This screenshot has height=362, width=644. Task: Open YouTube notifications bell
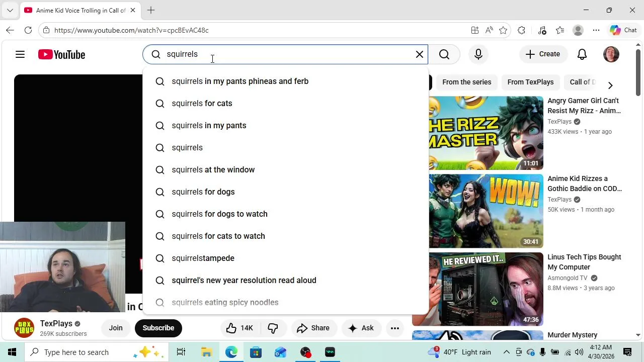click(582, 54)
